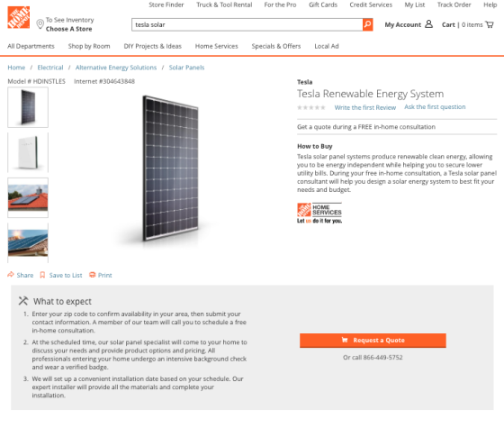Click the Home Services logo badge

click(x=319, y=213)
